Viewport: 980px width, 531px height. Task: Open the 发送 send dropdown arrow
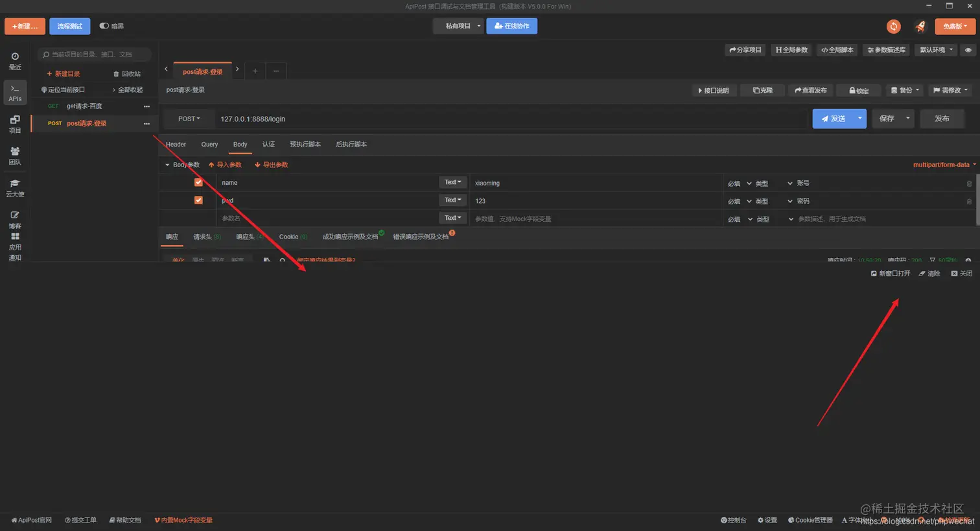coord(859,119)
